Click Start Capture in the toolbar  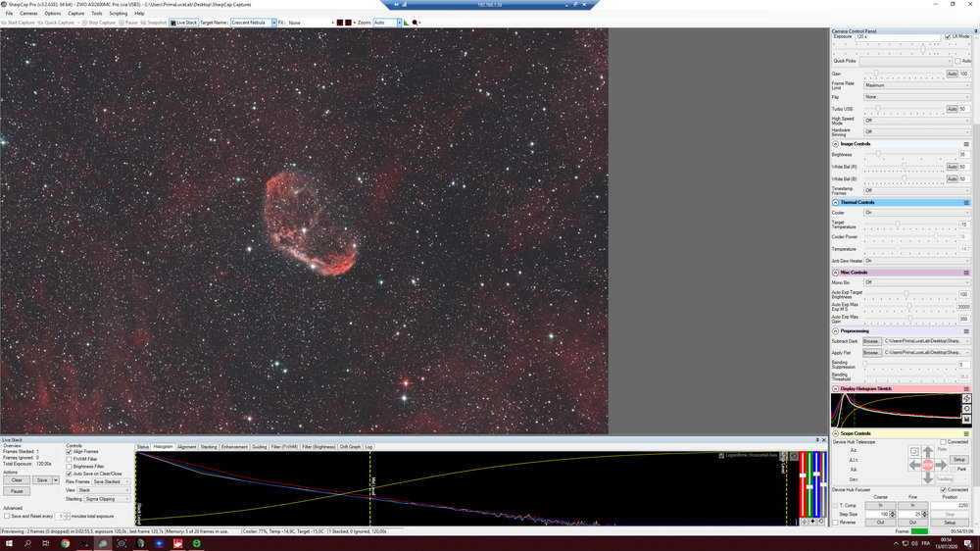18,23
